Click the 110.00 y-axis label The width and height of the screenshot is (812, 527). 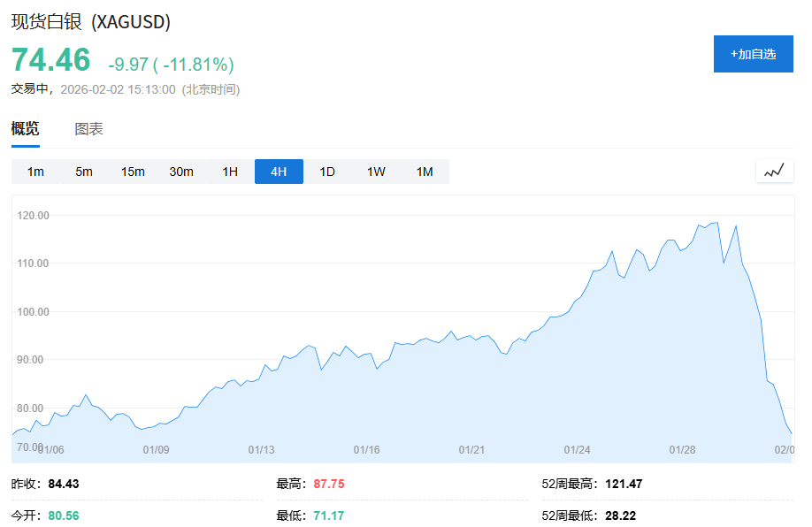tap(33, 263)
